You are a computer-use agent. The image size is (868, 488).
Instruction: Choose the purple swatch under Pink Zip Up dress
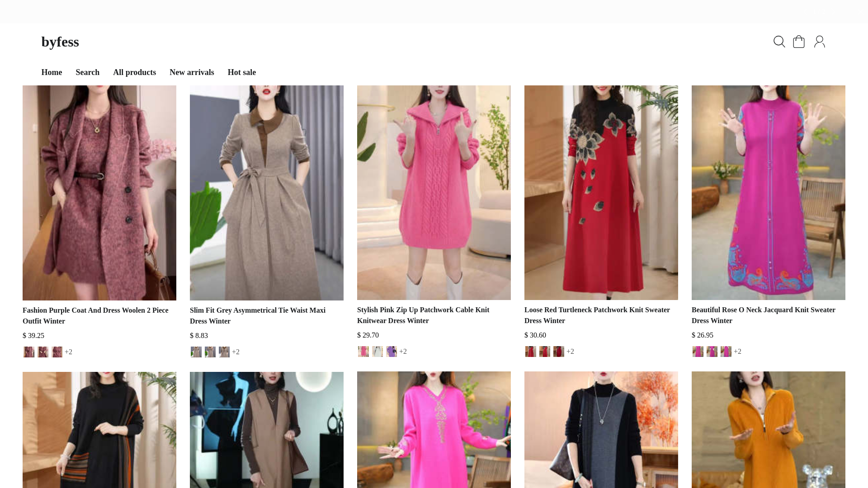pos(392,352)
